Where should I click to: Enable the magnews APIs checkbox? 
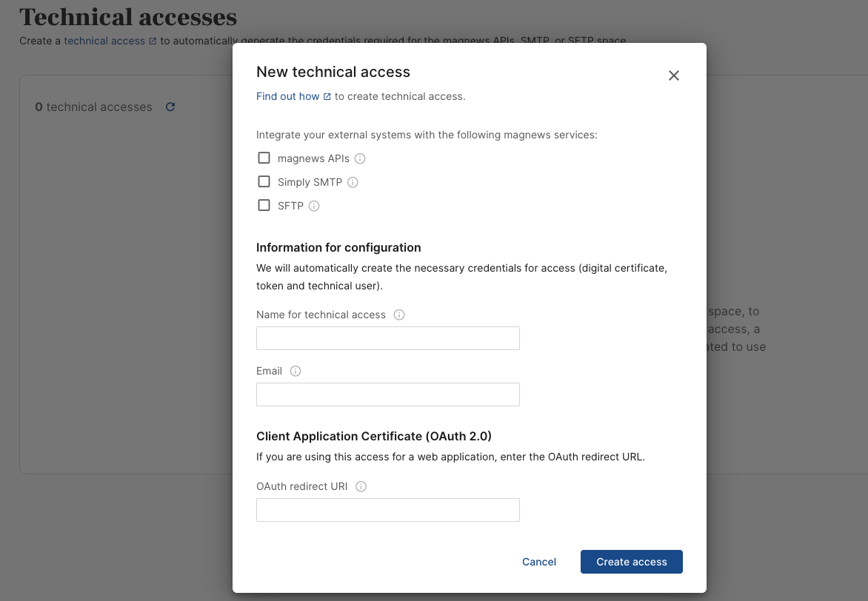click(x=264, y=158)
